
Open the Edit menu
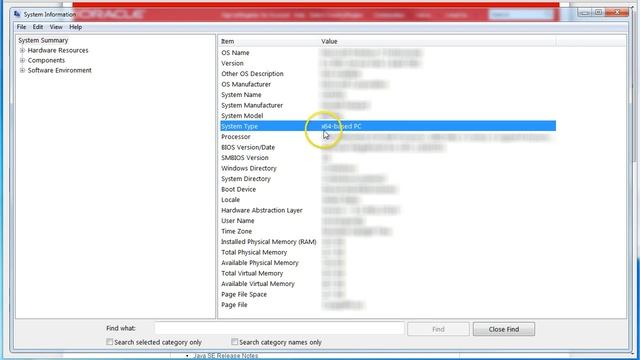pyautogui.click(x=38, y=27)
